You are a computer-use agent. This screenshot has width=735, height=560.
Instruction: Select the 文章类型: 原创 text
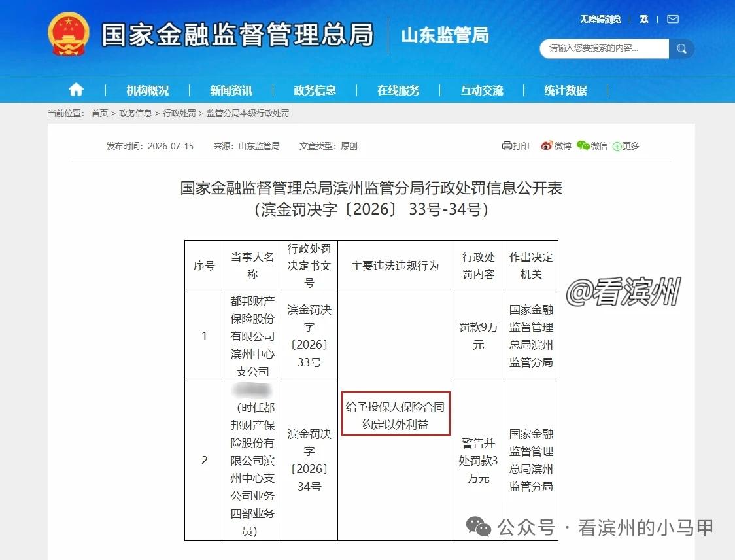tap(329, 146)
